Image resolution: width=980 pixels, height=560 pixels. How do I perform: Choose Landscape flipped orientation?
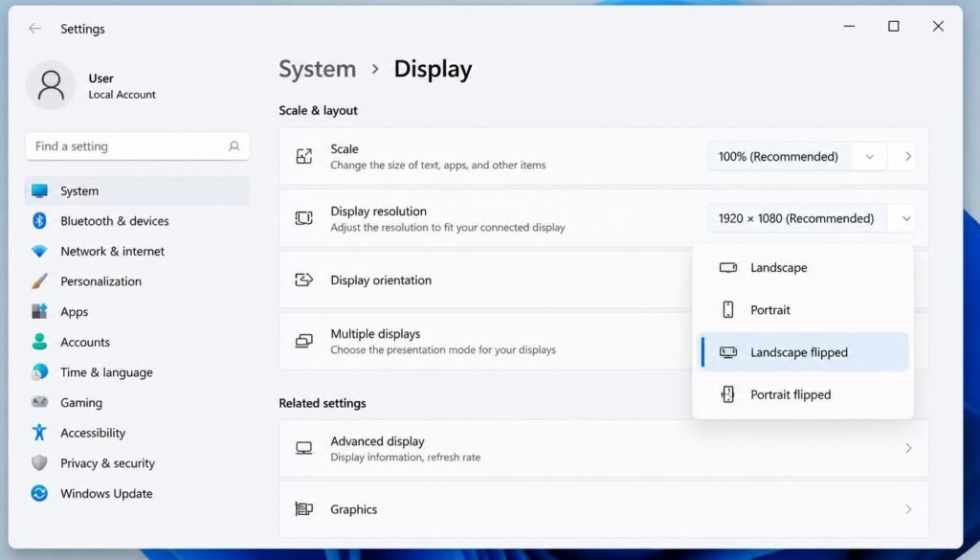(x=803, y=352)
